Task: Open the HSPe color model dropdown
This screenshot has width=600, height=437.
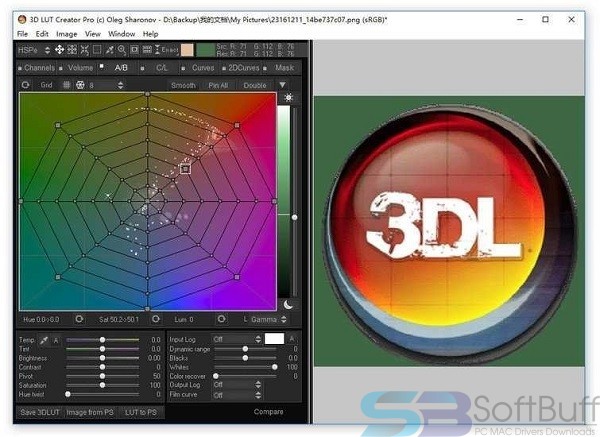Action: [x=34, y=50]
